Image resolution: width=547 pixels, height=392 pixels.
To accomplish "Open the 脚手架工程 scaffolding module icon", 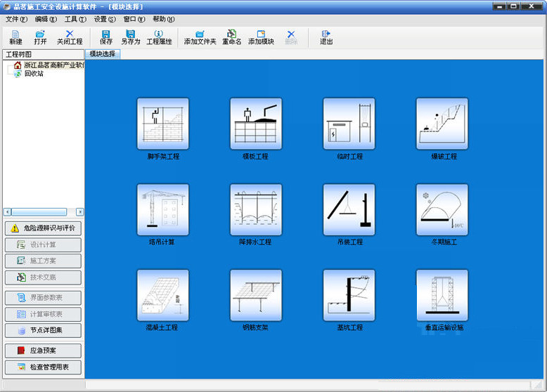I will [163, 124].
